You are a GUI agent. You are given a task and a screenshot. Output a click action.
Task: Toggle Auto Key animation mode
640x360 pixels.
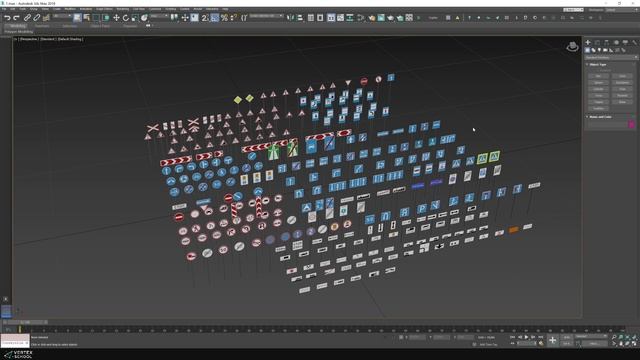click(567, 337)
